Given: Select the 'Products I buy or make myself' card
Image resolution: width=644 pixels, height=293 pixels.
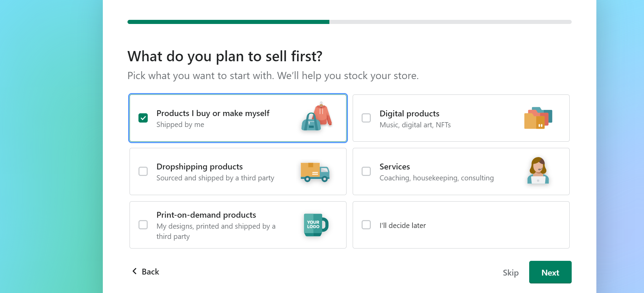Looking at the screenshot, I should click(x=238, y=118).
